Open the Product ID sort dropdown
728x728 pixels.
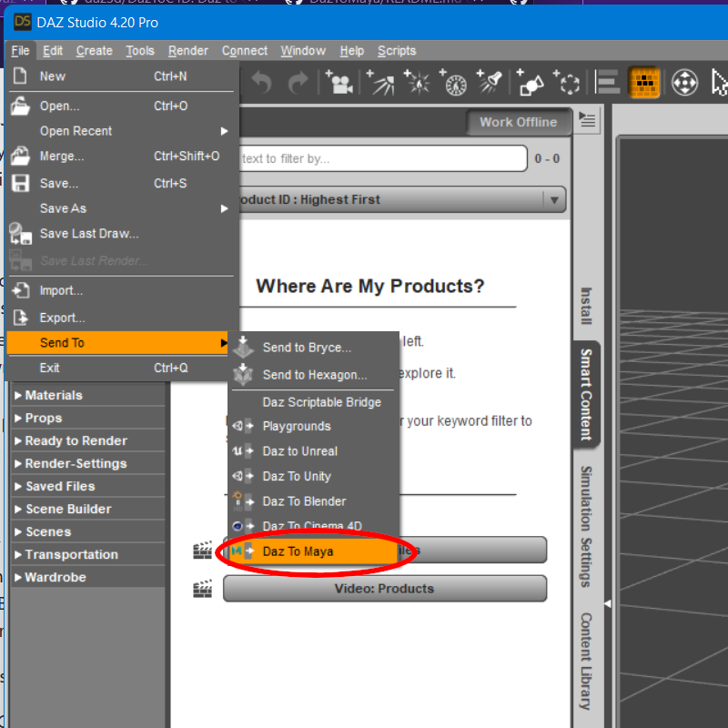pos(402,199)
